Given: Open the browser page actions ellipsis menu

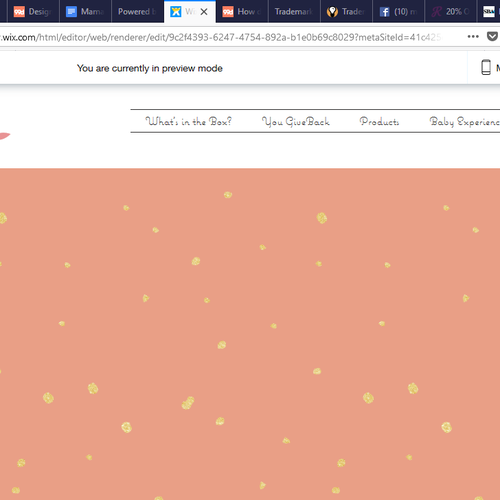Looking at the screenshot, I should click(473, 36).
